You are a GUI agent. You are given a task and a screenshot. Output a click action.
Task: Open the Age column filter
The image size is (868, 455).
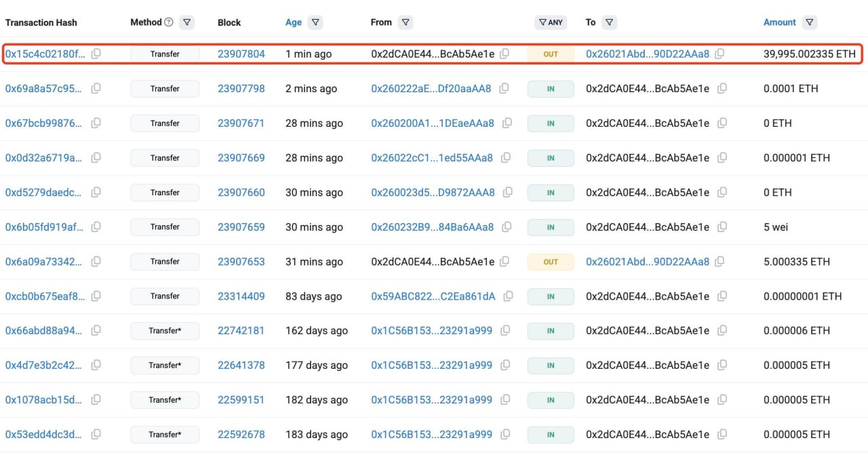click(315, 22)
